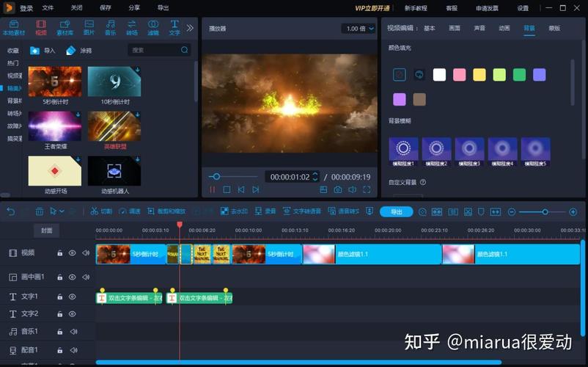Click the fullscreen icon in the player
Image resolution: width=588 pixels, height=367 pixels.
366,189
